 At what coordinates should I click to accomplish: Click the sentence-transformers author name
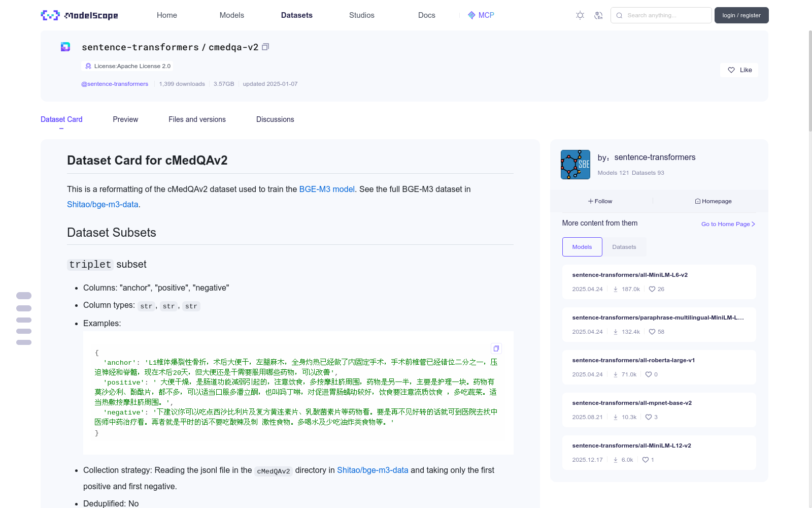655,157
